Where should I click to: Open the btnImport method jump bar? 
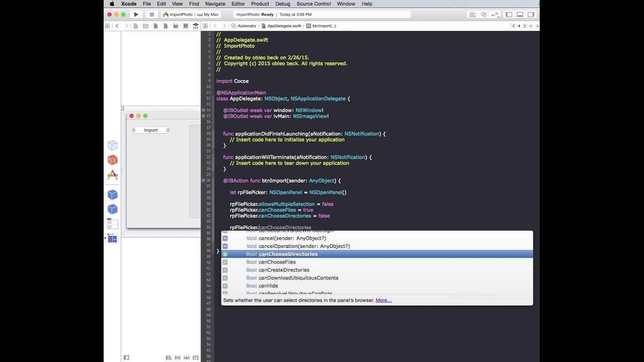(321, 26)
